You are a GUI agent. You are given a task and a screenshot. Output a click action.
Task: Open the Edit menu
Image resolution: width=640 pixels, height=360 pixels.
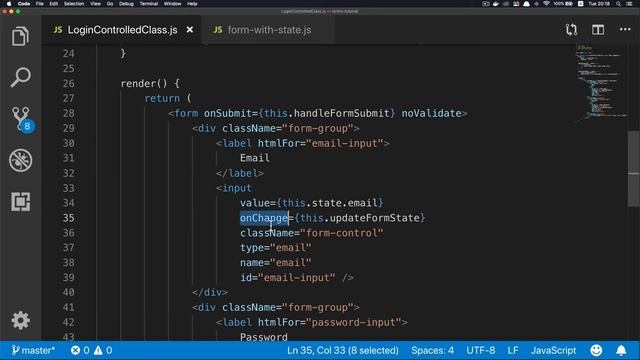(x=53, y=4)
